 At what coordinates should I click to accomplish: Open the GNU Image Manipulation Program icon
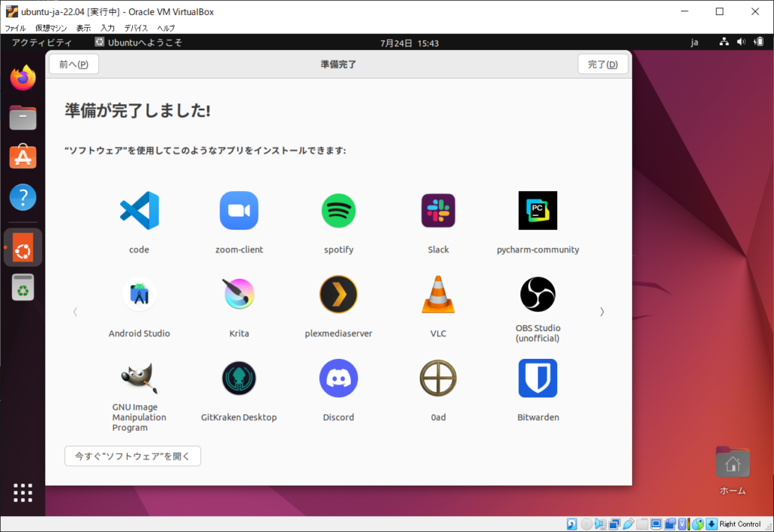click(139, 378)
